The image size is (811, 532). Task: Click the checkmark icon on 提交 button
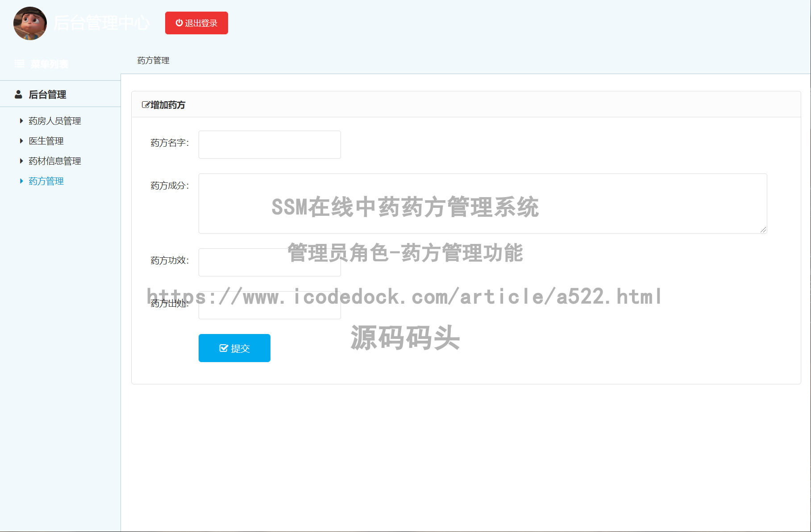[224, 348]
